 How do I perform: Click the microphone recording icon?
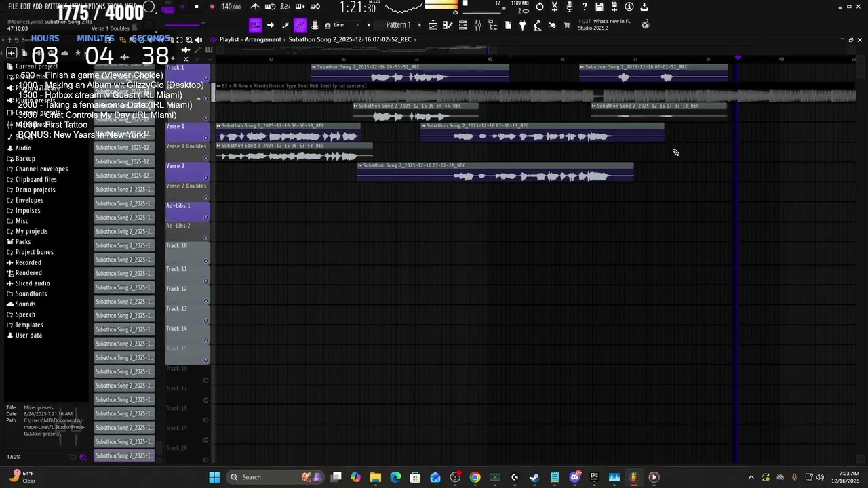(569, 7)
